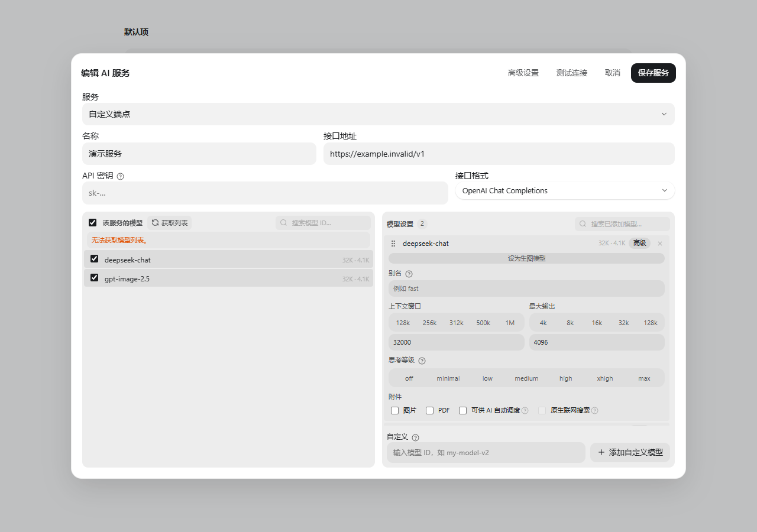Select the medium thinking level option
757x532 pixels.
click(x=526, y=378)
